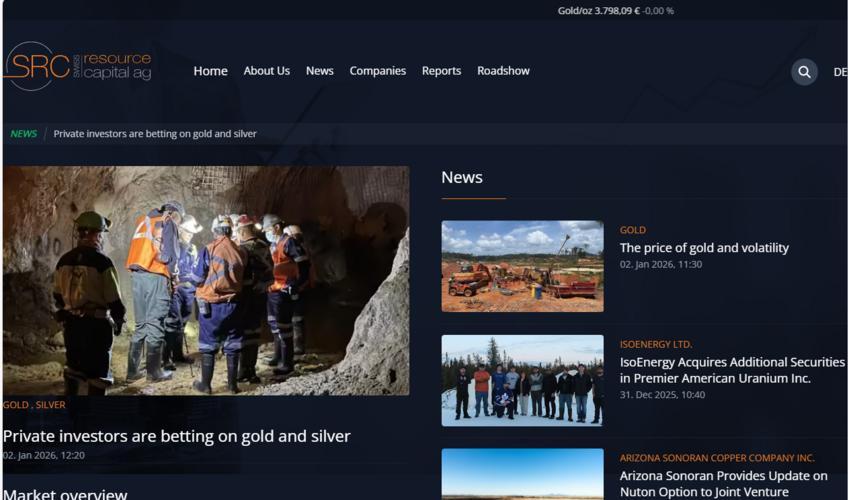This screenshot has width=849, height=500.
Task: Click ARIZONA SONORAN COPPER COMPANY INC. label
Action: click(717, 458)
